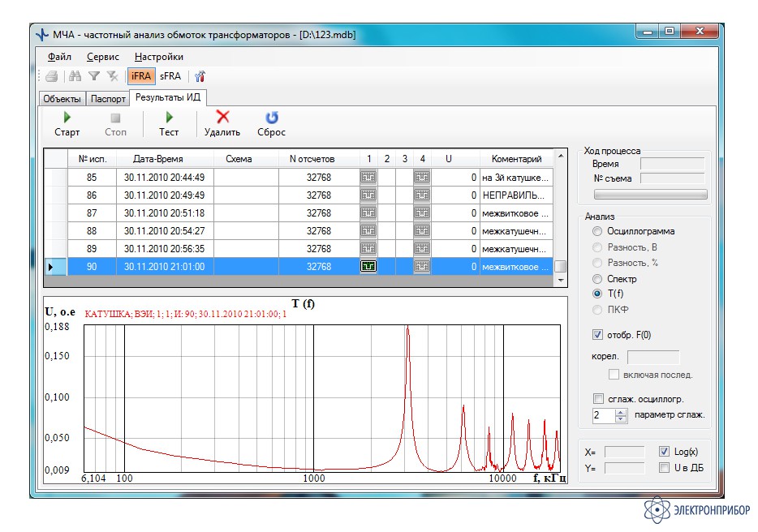The height and width of the screenshot is (532, 758).
Task: Click the X= coordinate field
Action: pyautogui.click(x=625, y=453)
